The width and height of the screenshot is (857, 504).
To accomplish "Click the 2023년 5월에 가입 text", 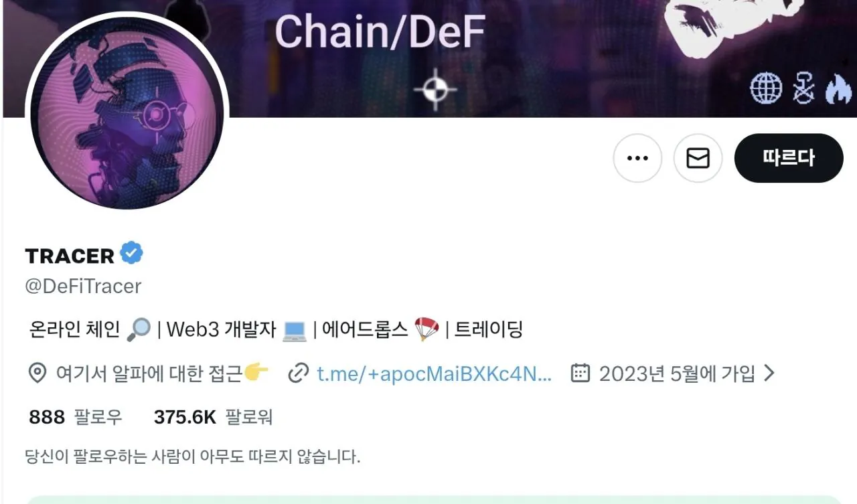I will click(x=677, y=373).
